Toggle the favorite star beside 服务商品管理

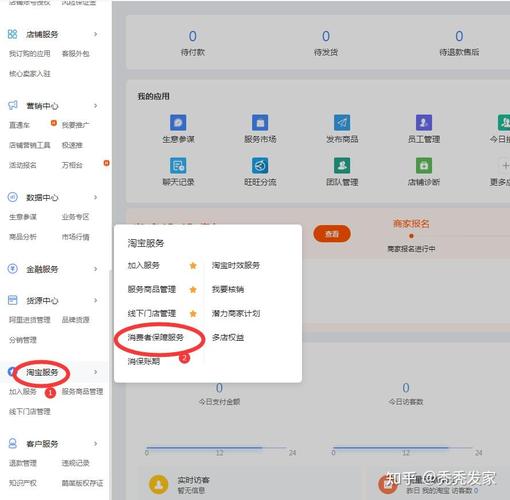193,289
